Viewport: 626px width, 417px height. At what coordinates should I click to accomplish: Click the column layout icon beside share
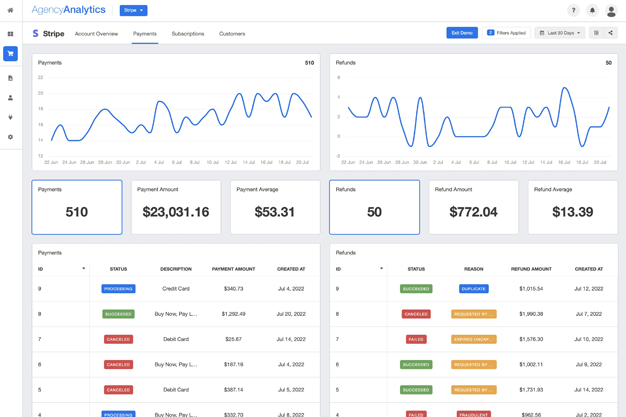coord(596,33)
